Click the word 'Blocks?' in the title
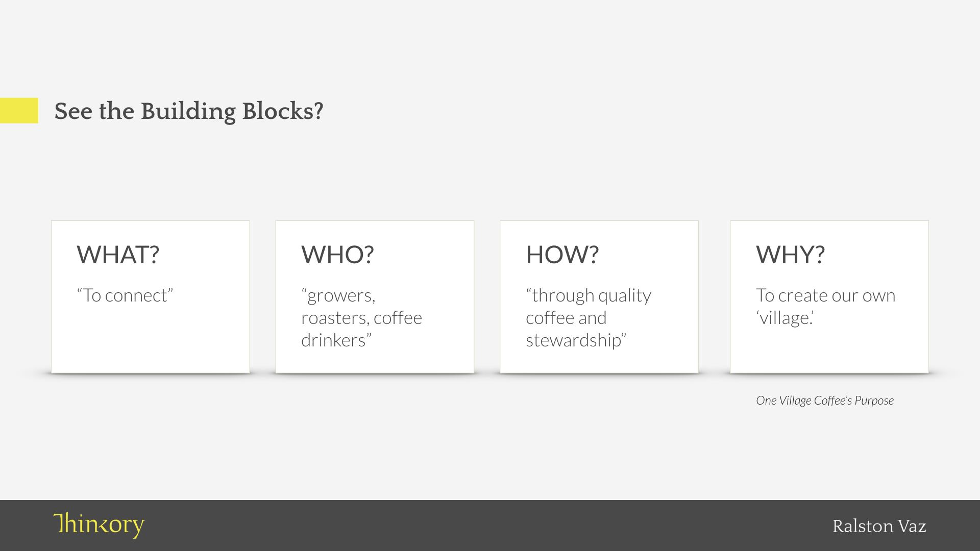Image resolution: width=980 pixels, height=551 pixels. pos(283,111)
